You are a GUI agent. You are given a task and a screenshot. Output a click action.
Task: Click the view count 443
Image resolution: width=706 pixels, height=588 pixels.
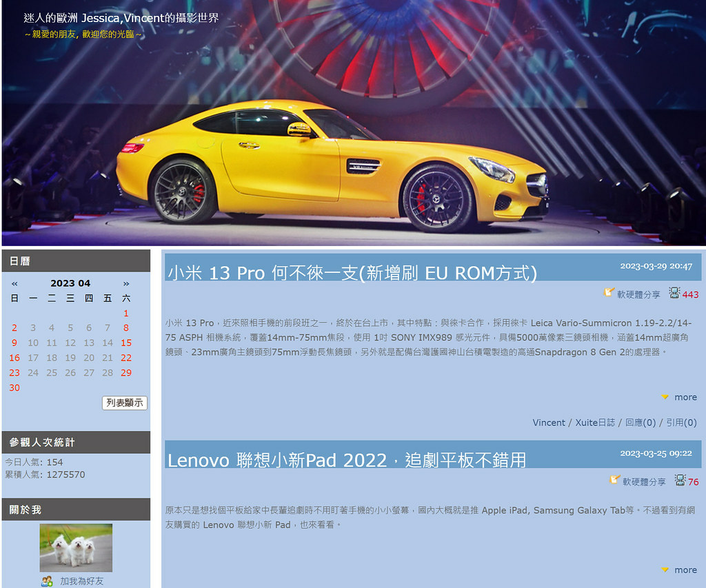click(x=690, y=294)
